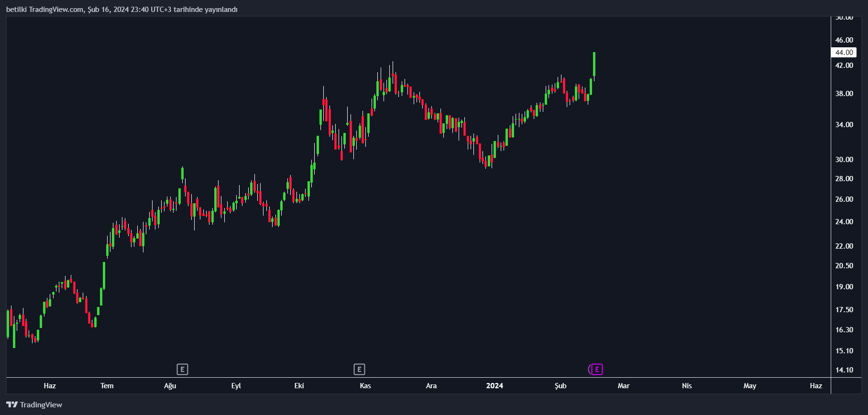Click the 2024 label on the time axis
The image size is (868, 415).
(x=494, y=386)
